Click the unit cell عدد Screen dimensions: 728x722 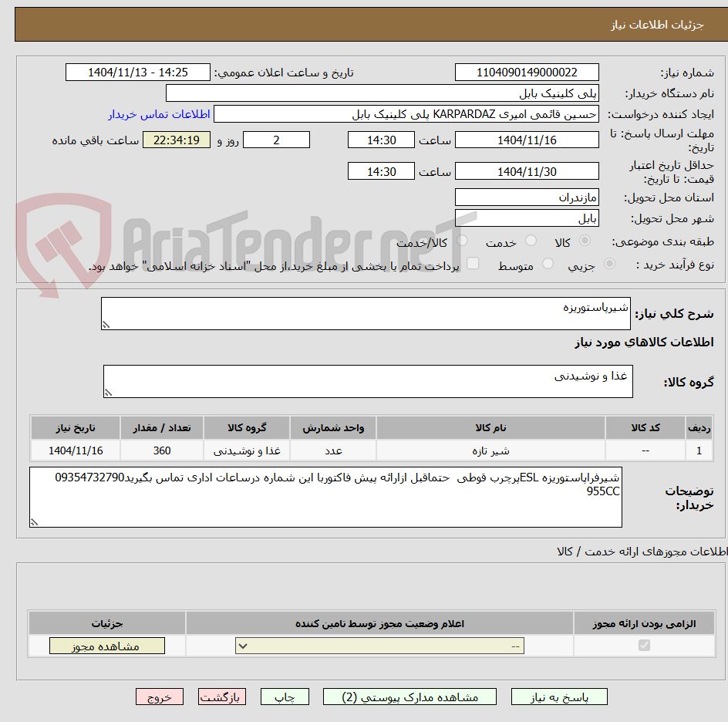333,450
